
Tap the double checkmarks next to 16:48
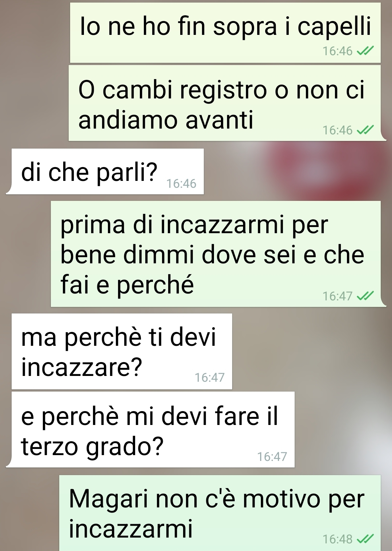point(365,539)
